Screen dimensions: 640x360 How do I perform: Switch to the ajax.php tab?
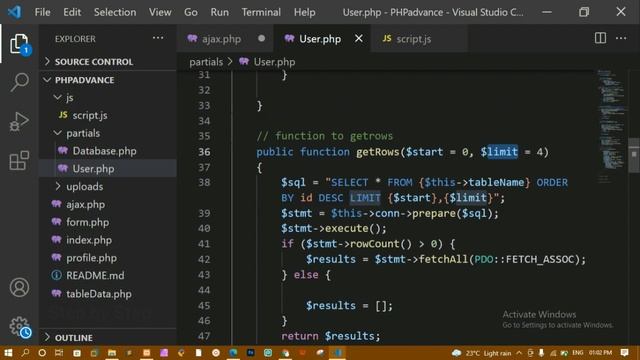click(x=226, y=38)
